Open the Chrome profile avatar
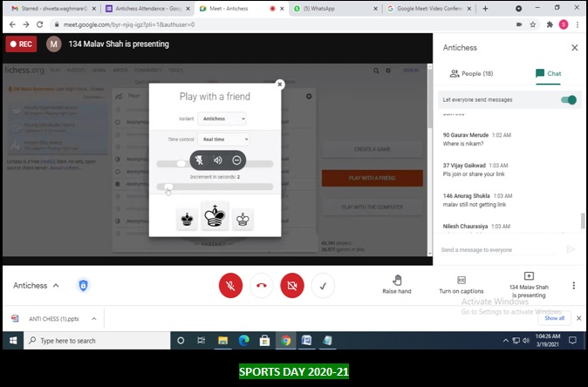588x387 pixels. [x=564, y=24]
